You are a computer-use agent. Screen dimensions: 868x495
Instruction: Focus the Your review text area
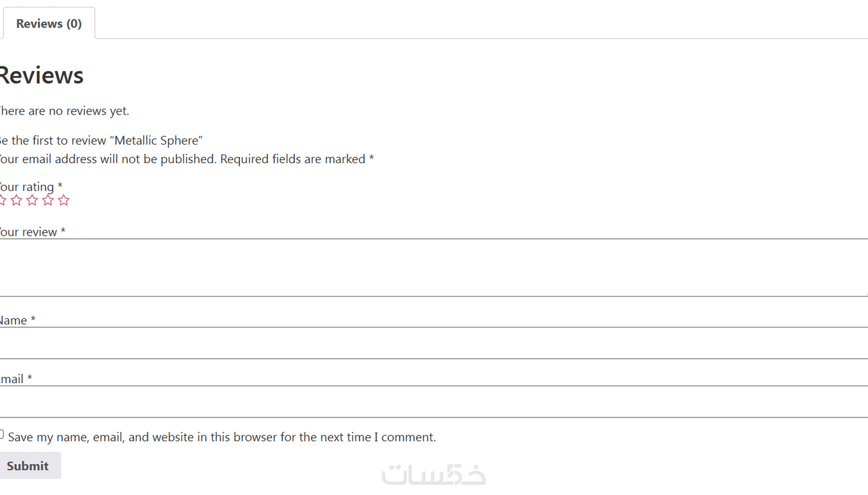tap(434, 267)
